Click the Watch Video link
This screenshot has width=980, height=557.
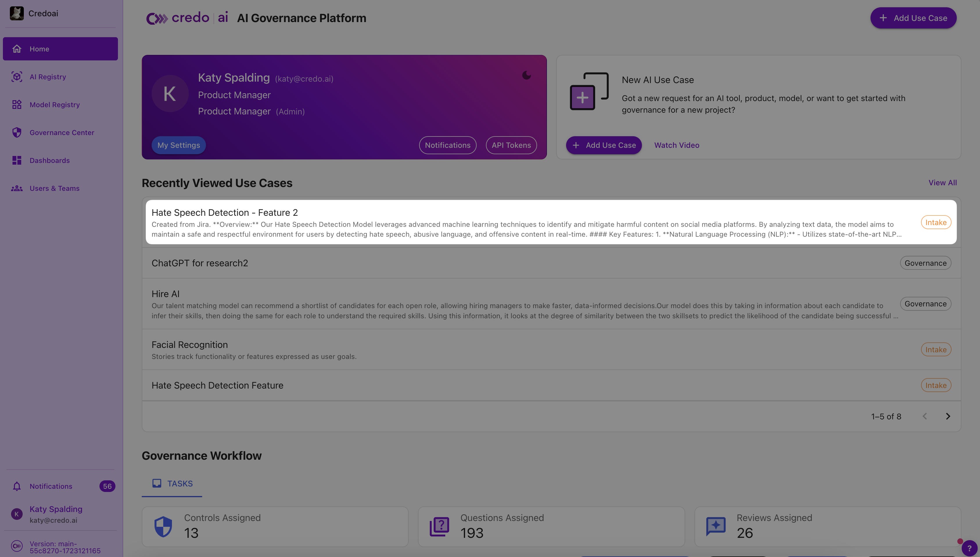(x=676, y=145)
